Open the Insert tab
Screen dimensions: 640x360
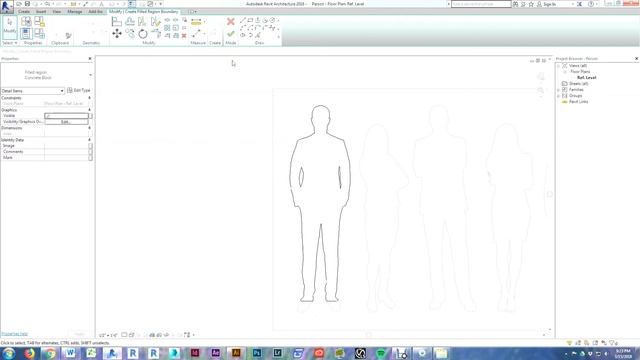[x=41, y=11]
